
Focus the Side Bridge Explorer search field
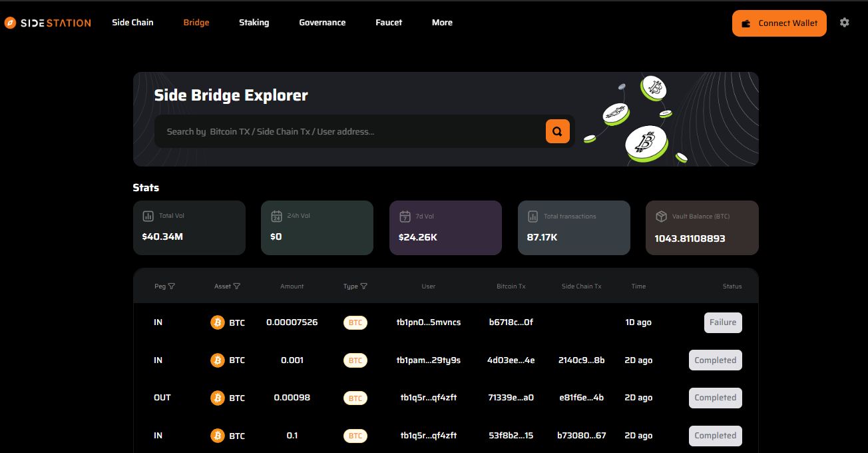pos(349,131)
